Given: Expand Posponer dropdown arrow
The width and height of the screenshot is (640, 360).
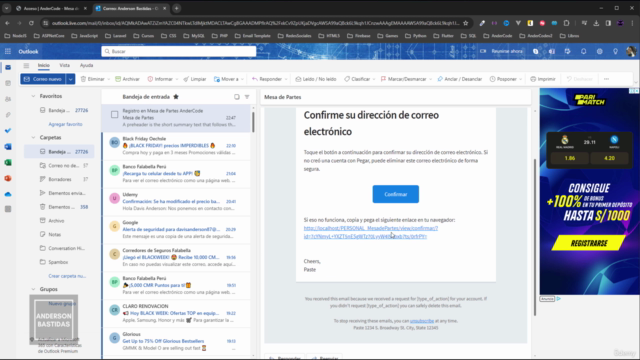Looking at the screenshot, I should point(520,79).
